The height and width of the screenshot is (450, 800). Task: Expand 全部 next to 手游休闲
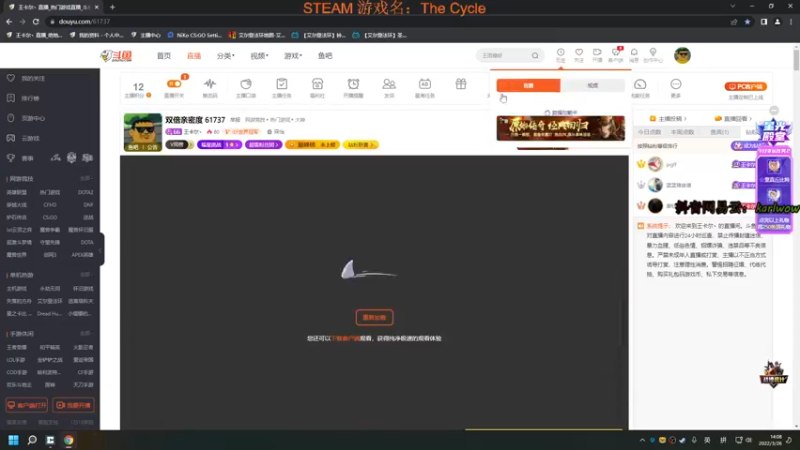[86, 334]
